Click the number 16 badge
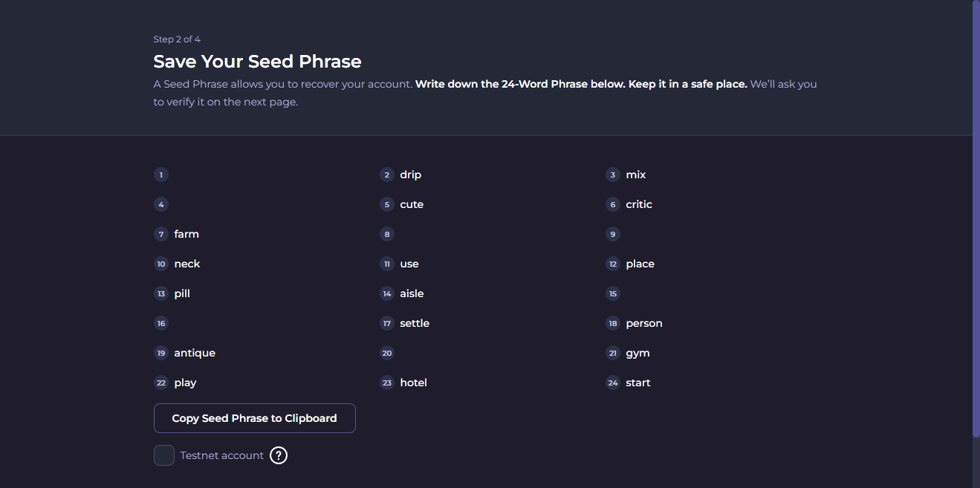The width and height of the screenshot is (980, 488). [161, 323]
